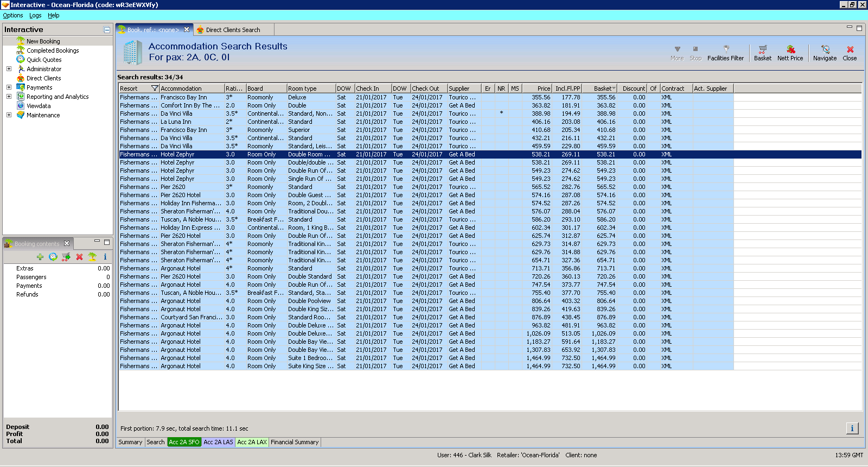The height and width of the screenshot is (467, 868).
Task: Select Maintenance books icon
Action: click(21, 115)
